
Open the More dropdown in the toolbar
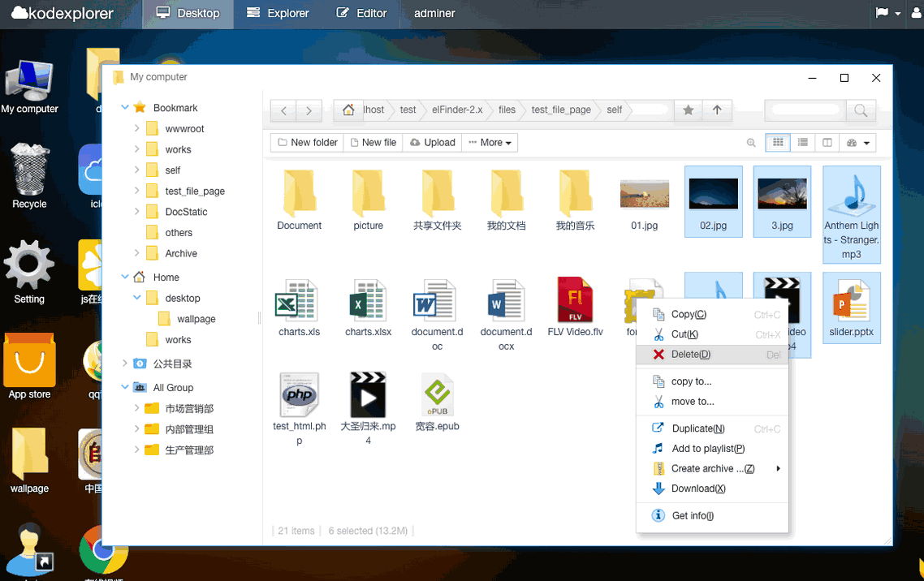point(490,143)
